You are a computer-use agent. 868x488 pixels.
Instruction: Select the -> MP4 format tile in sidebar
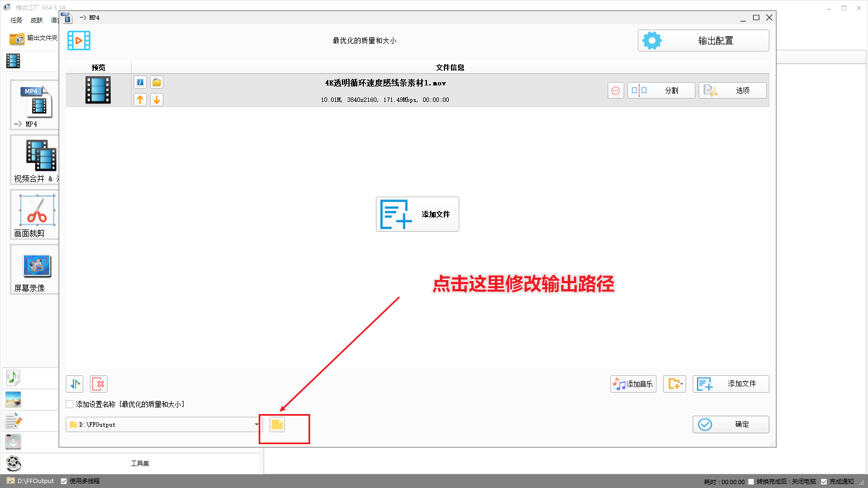[x=34, y=105]
